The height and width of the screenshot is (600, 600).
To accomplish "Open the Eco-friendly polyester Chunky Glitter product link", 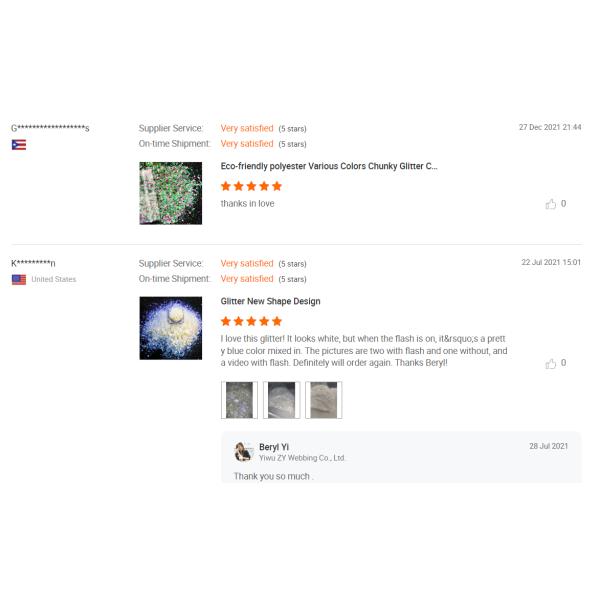I will click(329, 166).
